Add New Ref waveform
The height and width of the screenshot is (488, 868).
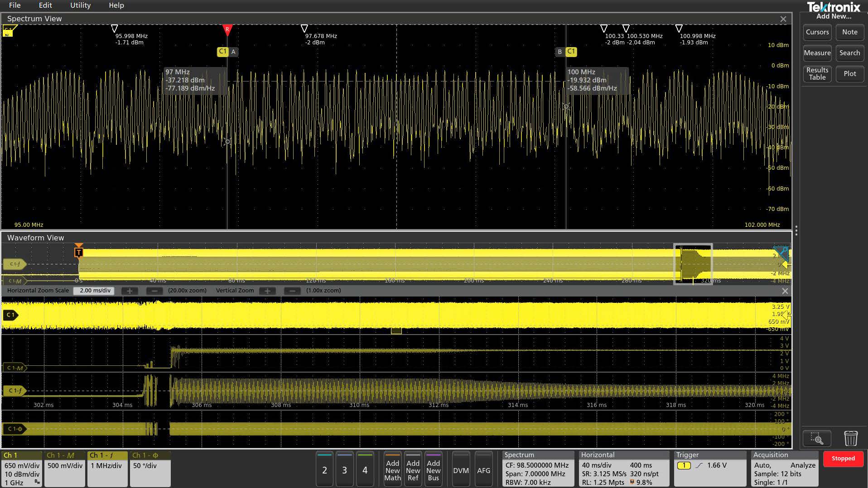click(413, 469)
